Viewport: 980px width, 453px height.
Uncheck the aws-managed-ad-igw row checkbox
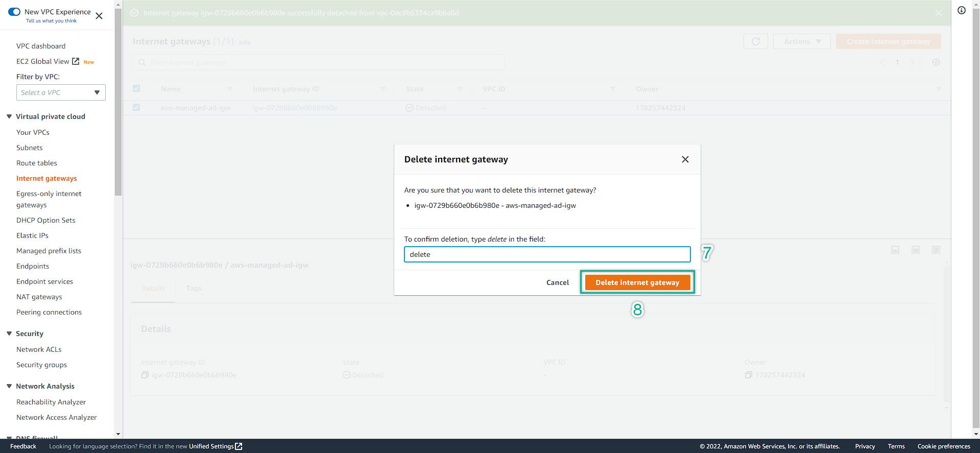point(136,107)
